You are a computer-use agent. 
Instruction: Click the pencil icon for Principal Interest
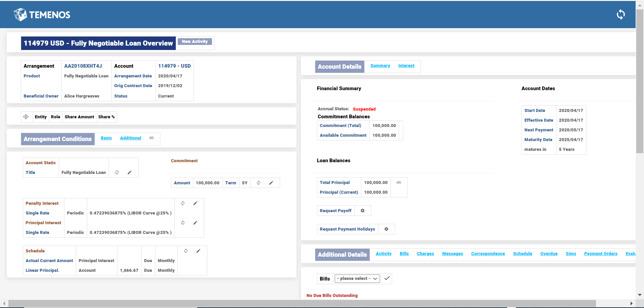pyautogui.click(x=195, y=223)
